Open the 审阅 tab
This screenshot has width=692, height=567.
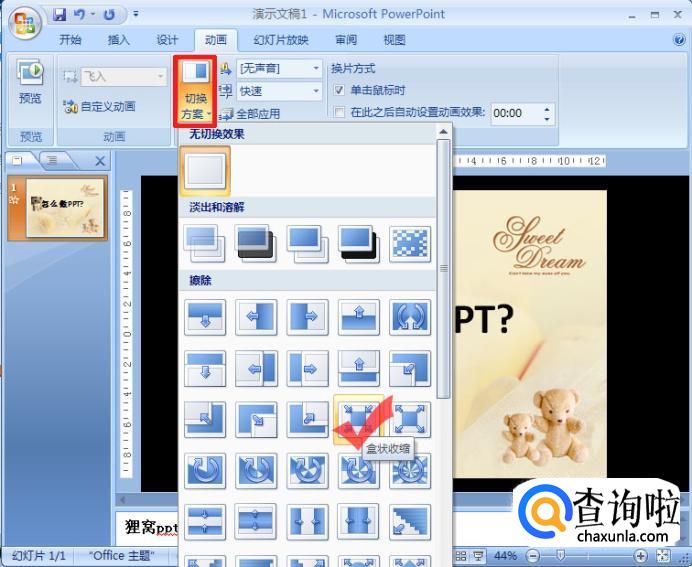tap(346, 40)
